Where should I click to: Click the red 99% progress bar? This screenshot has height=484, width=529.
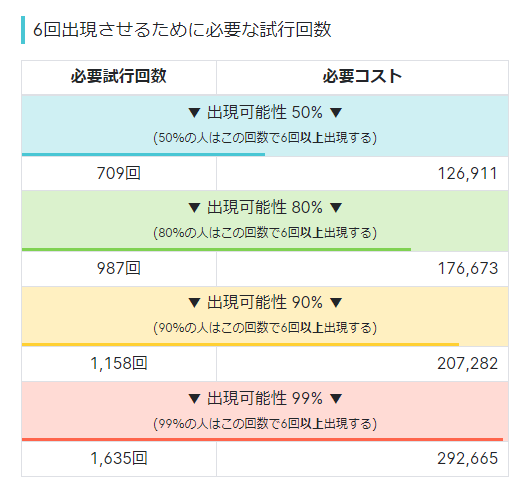coord(262,440)
